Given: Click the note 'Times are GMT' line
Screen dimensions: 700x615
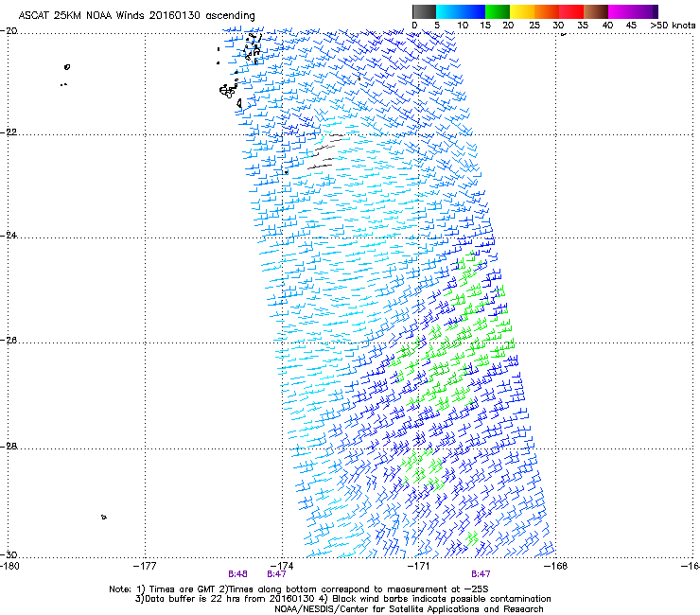Looking at the screenshot, I should (x=299, y=589).
